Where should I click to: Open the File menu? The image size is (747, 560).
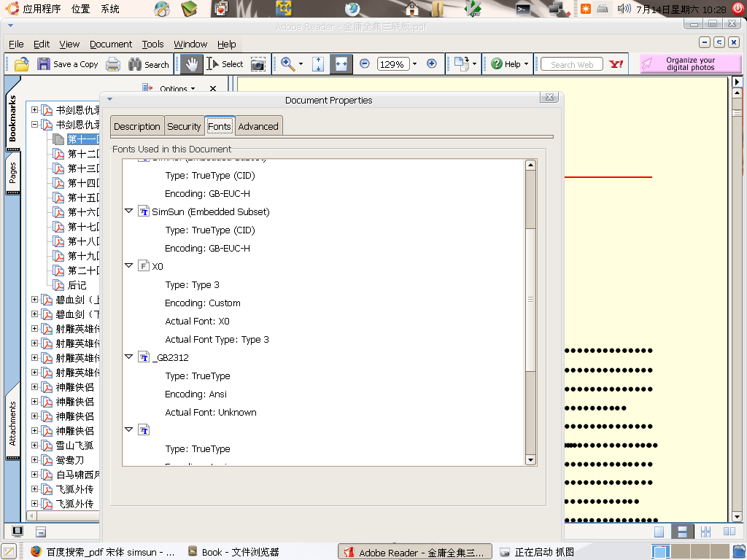coord(16,44)
